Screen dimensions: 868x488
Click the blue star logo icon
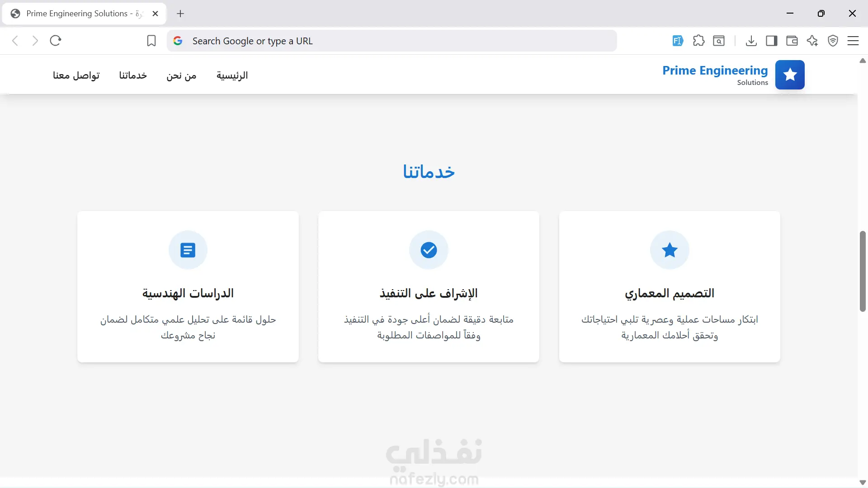[x=790, y=75]
